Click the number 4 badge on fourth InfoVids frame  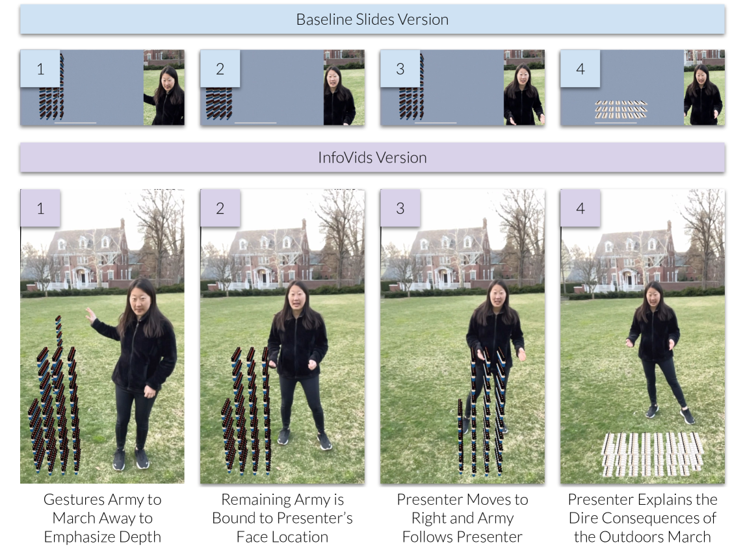click(x=580, y=208)
